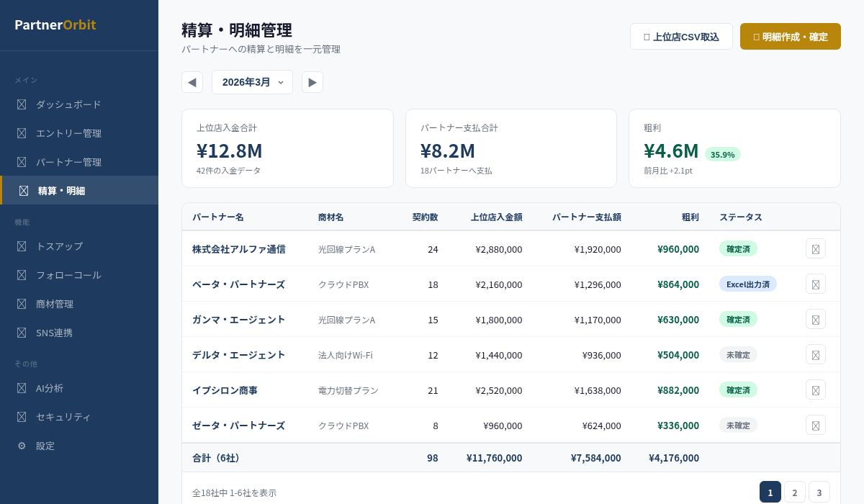
Task: Click the セキュリティ sidebar icon
Action: click(x=22, y=417)
